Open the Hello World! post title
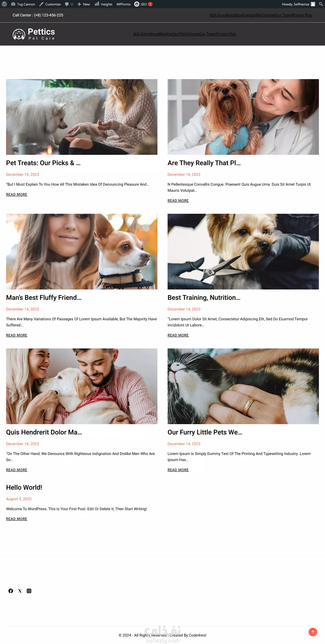Image resolution: width=325 pixels, height=644 pixels. click(x=24, y=487)
